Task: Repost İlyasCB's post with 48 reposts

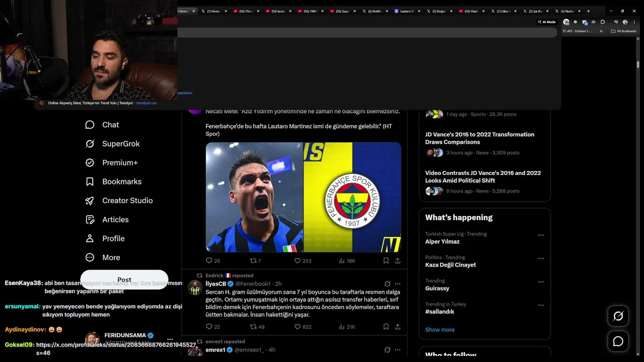Action: coord(257,327)
